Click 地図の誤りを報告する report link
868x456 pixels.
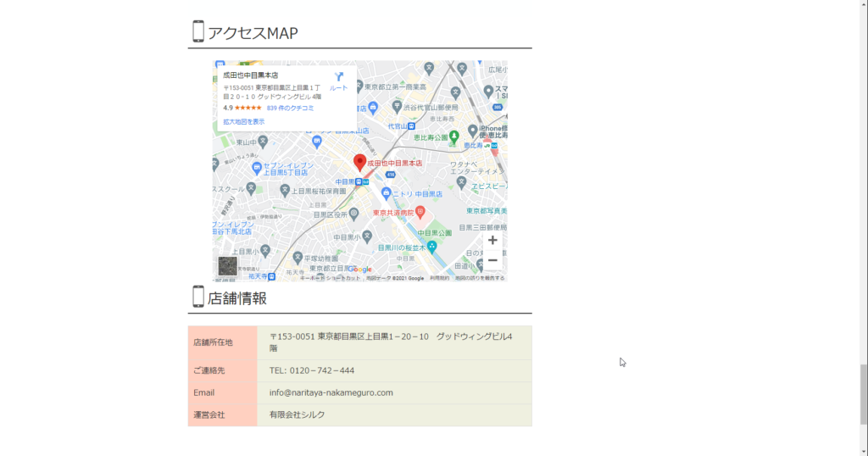tap(480, 278)
